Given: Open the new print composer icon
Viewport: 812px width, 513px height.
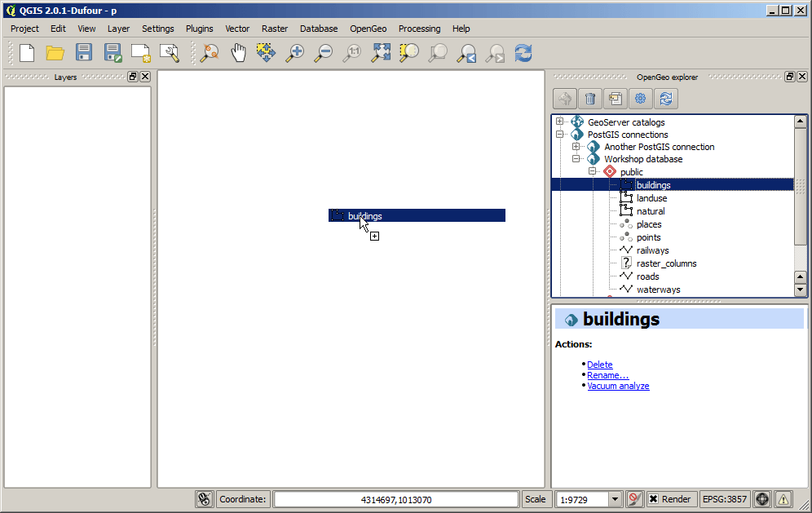Looking at the screenshot, I should coord(140,53).
